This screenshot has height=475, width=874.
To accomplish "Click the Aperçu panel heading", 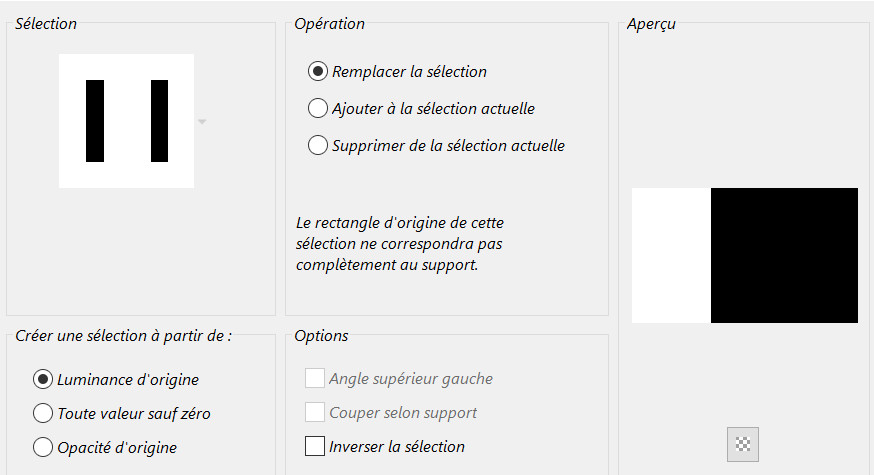I will click(x=651, y=24).
